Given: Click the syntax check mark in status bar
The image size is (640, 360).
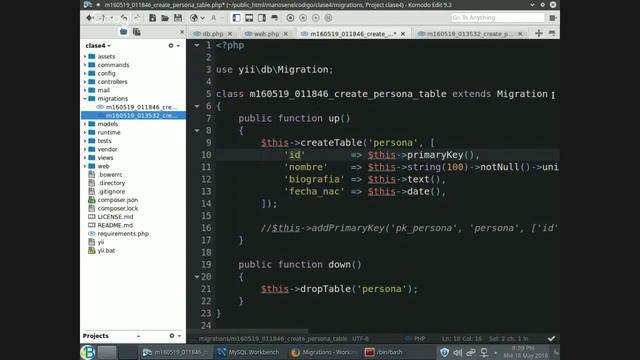Looking at the screenshot, I should tap(551, 339).
